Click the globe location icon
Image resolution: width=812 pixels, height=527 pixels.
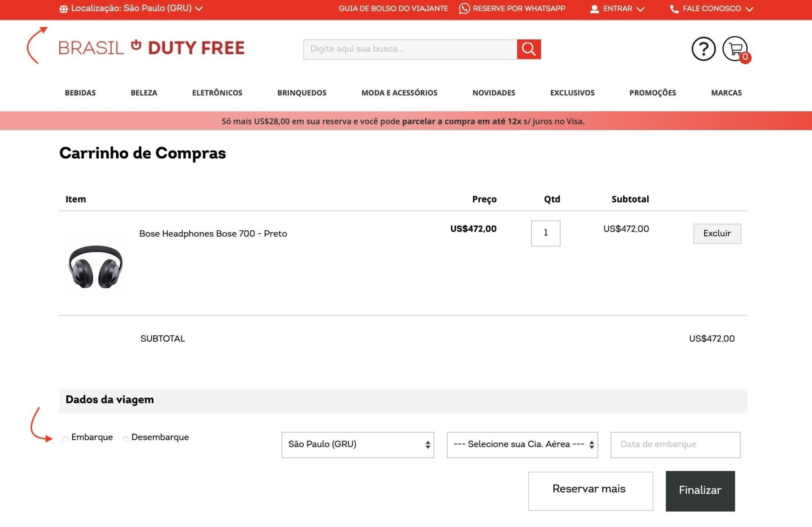point(63,9)
